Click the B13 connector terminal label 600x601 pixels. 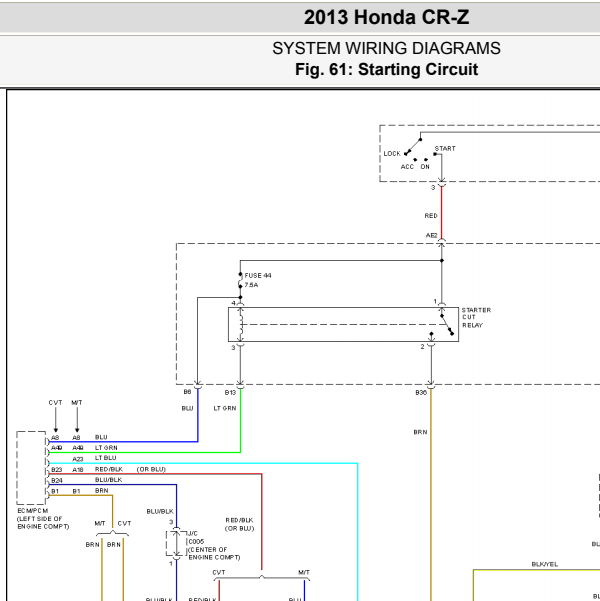click(x=230, y=392)
